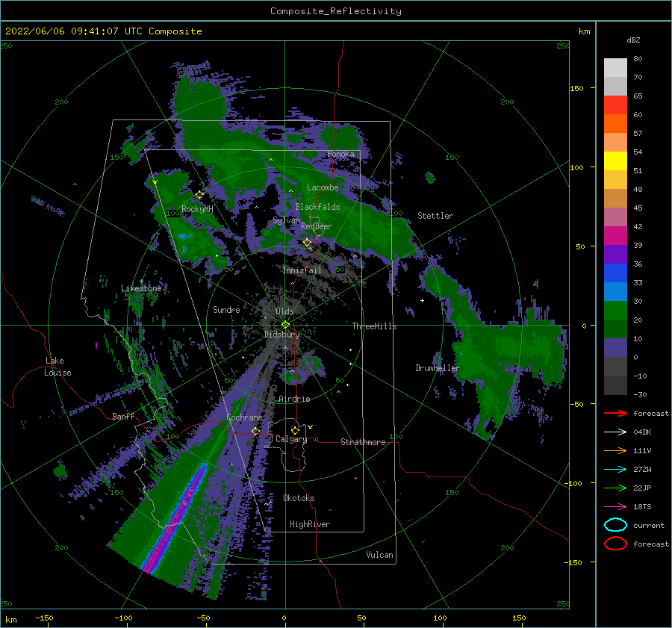Click the blue 33-36 dBZ swatch
Image resolution: width=672 pixels, height=628 pixels.
(x=615, y=273)
